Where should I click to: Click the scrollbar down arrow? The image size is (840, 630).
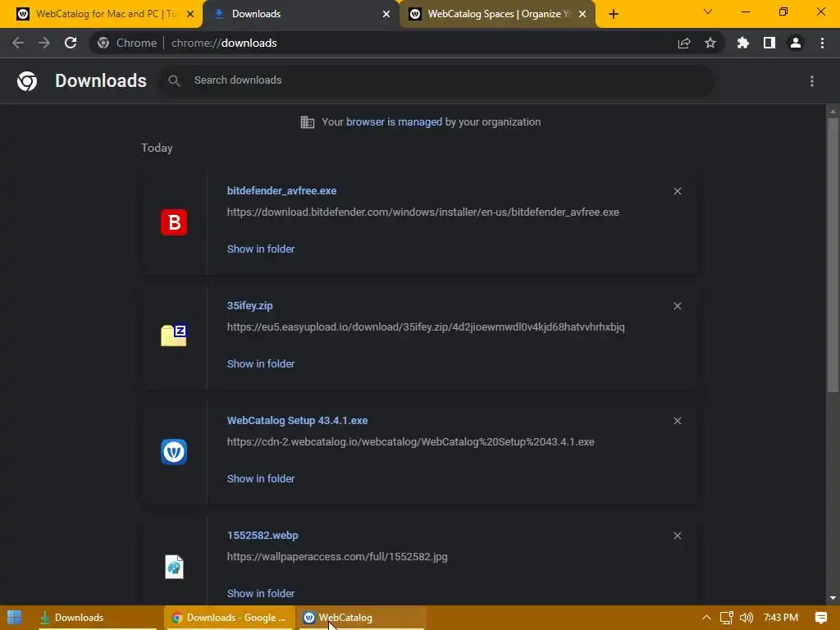pyautogui.click(x=833, y=598)
